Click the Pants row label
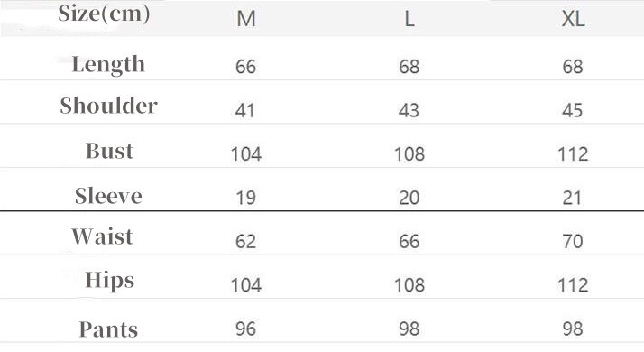Image resolution: width=644 pixels, height=352 pixels. (108, 329)
